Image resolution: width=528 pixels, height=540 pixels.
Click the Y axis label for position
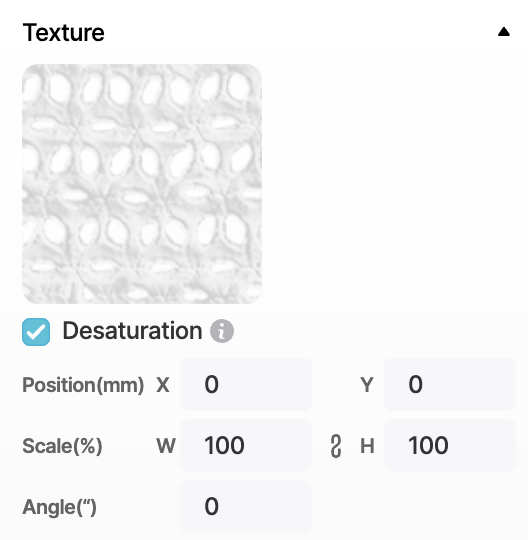click(367, 385)
